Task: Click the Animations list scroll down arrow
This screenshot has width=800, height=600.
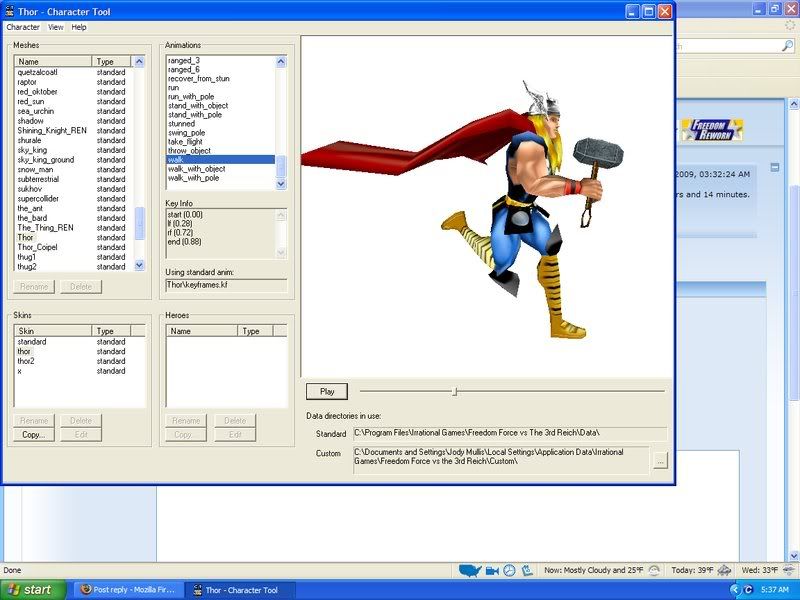Action: 281,184
